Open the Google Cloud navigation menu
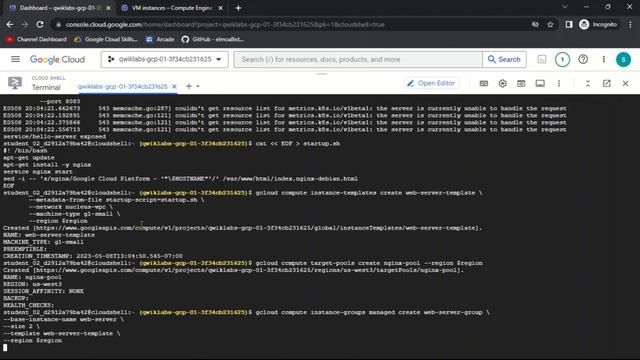Image resolution: width=640 pixels, height=360 pixels. click(16, 60)
